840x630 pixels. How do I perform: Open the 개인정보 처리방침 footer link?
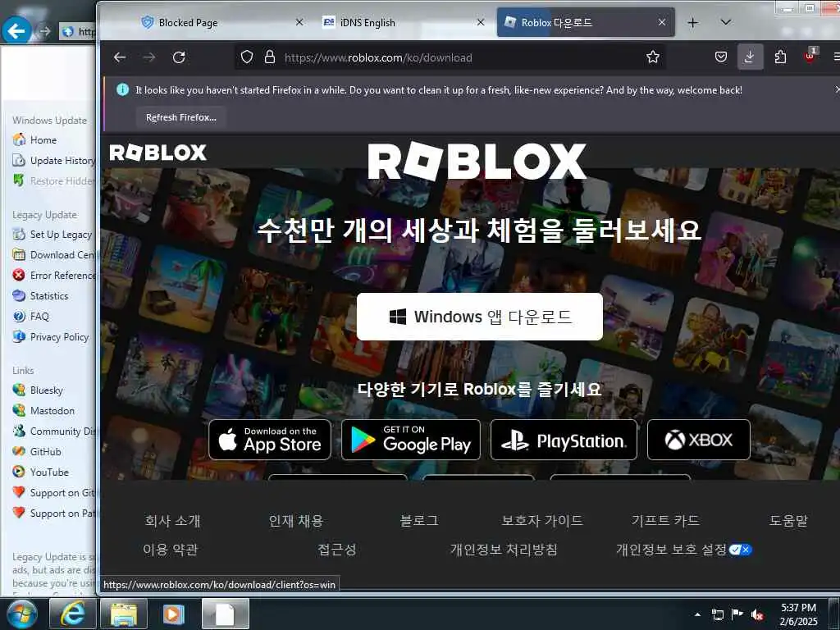504,550
